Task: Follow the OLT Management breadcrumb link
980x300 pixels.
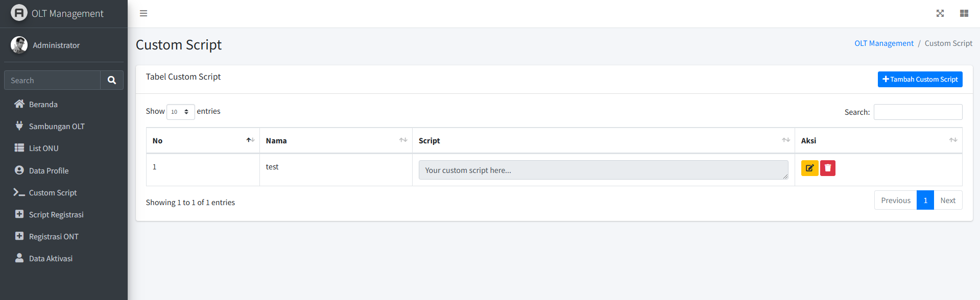Action: (x=884, y=43)
